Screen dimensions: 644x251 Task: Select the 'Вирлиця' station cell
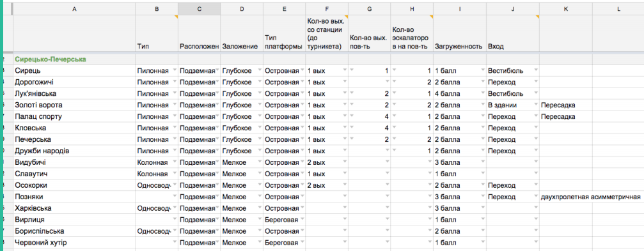coord(74,220)
